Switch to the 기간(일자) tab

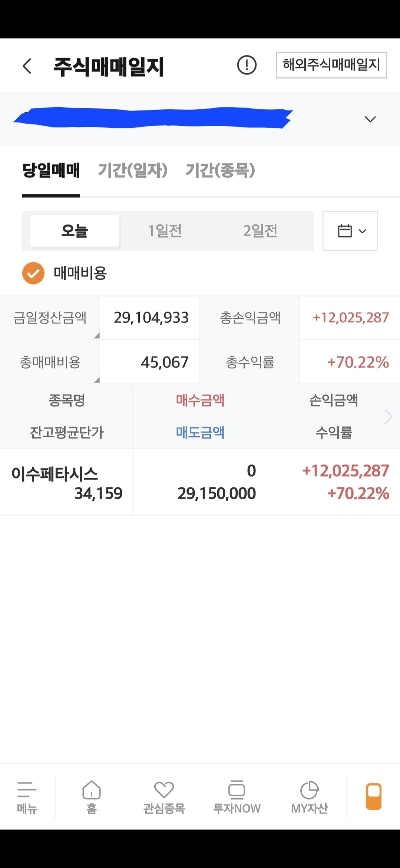click(133, 170)
